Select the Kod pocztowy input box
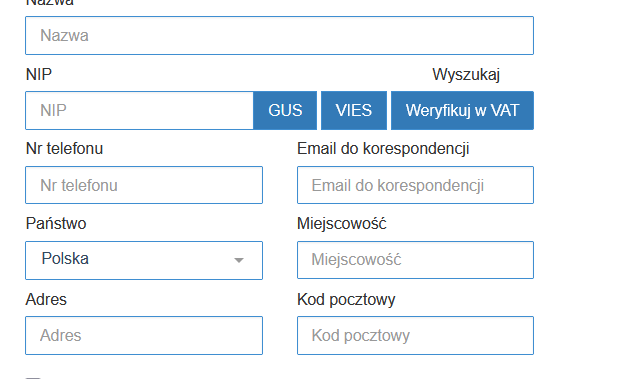 [415, 335]
